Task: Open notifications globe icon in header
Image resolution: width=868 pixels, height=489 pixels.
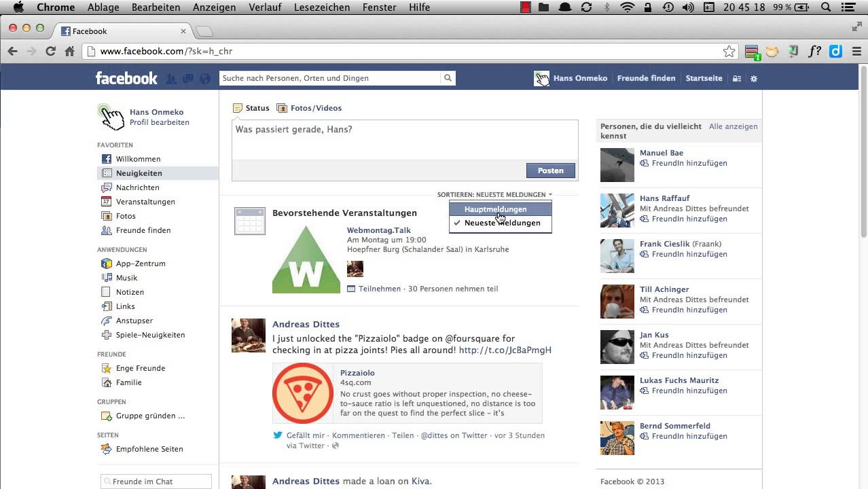Action: tap(205, 79)
